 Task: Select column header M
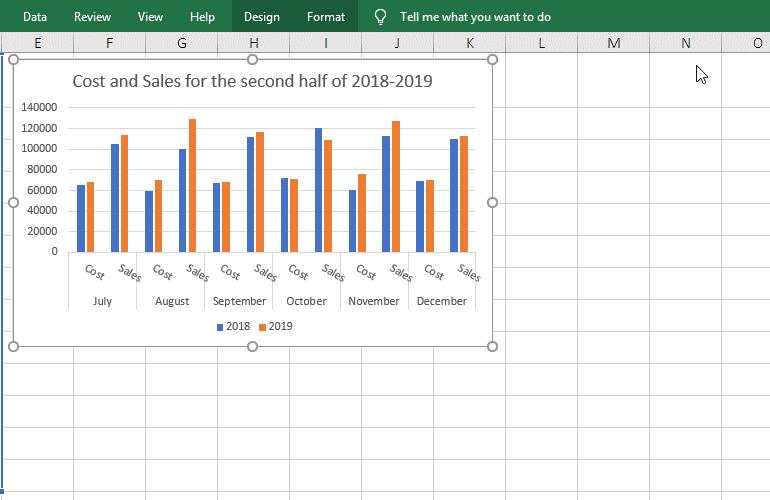point(613,43)
